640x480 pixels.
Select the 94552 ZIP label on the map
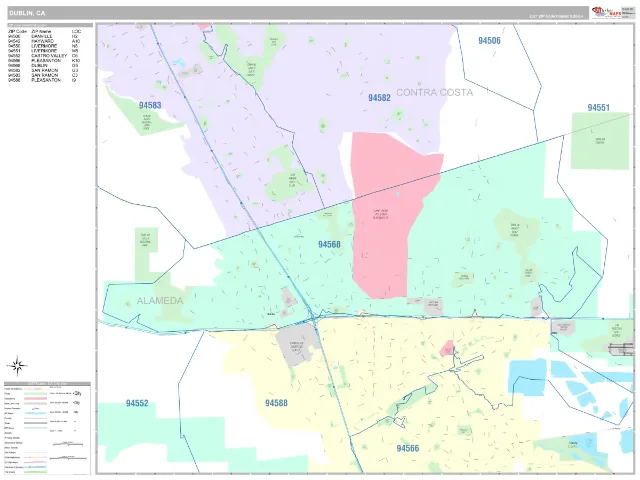pyautogui.click(x=137, y=403)
